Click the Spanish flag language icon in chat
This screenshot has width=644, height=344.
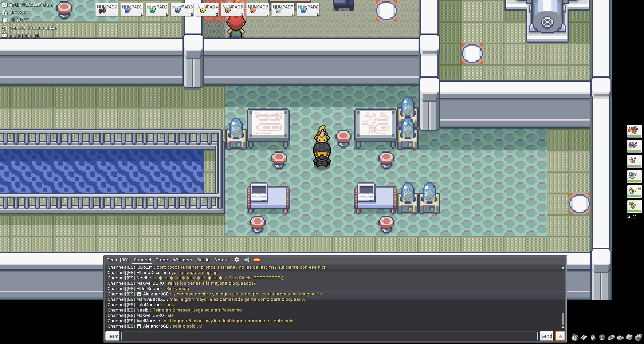[x=257, y=260]
